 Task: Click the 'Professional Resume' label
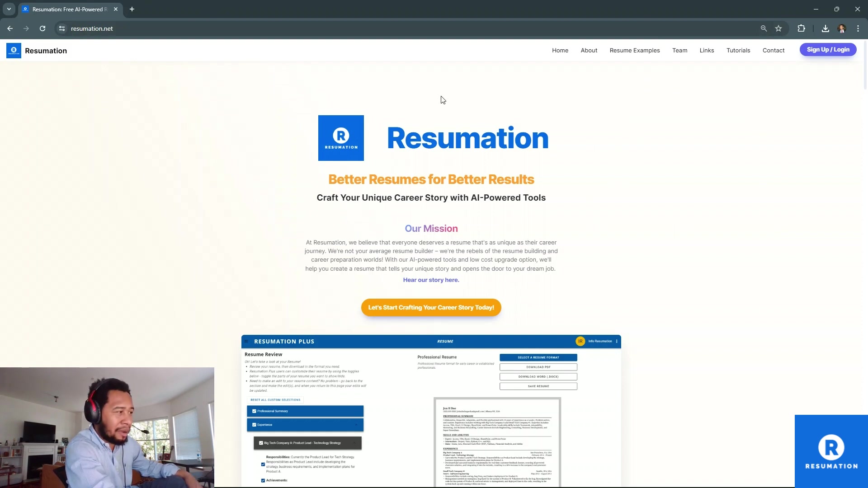[x=437, y=357]
